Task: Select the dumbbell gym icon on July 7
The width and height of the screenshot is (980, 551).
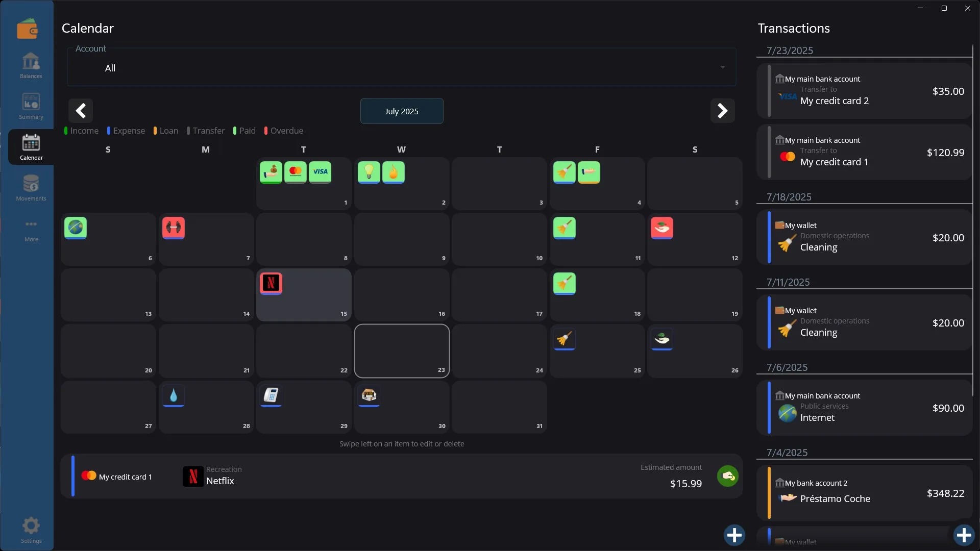Action: click(174, 228)
